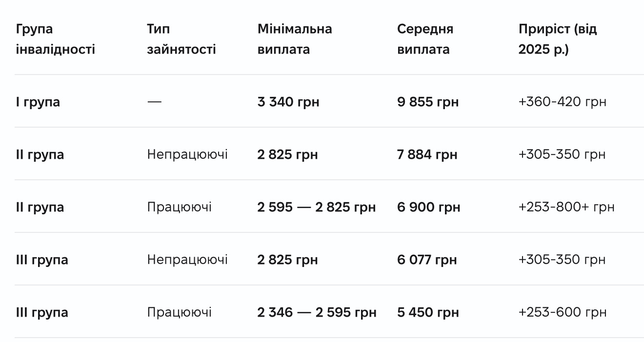Select the "2 595 — 2 825 грн" range cell
This screenshot has width=644, height=342.
coord(317,208)
